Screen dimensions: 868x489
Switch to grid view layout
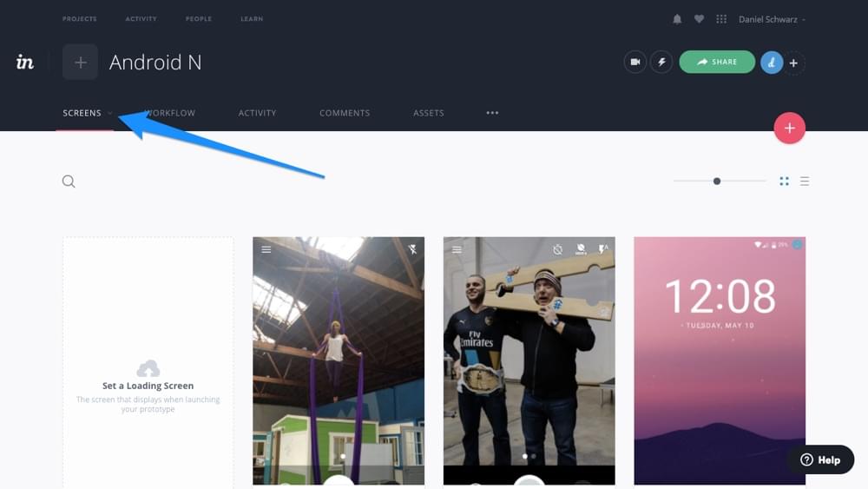point(784,182)
